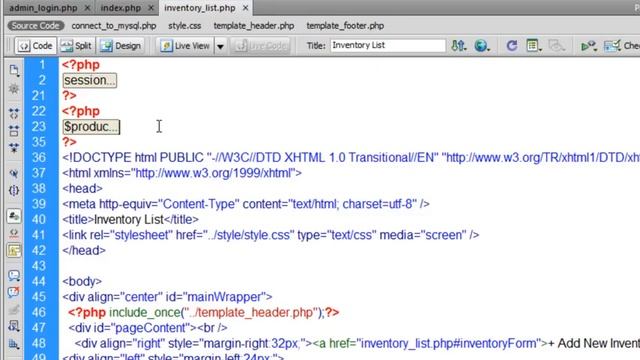Image resolution: width=640 pixels, height=360 pixels.
Task: Close the index.php tab
Action: tap(151, 8)
